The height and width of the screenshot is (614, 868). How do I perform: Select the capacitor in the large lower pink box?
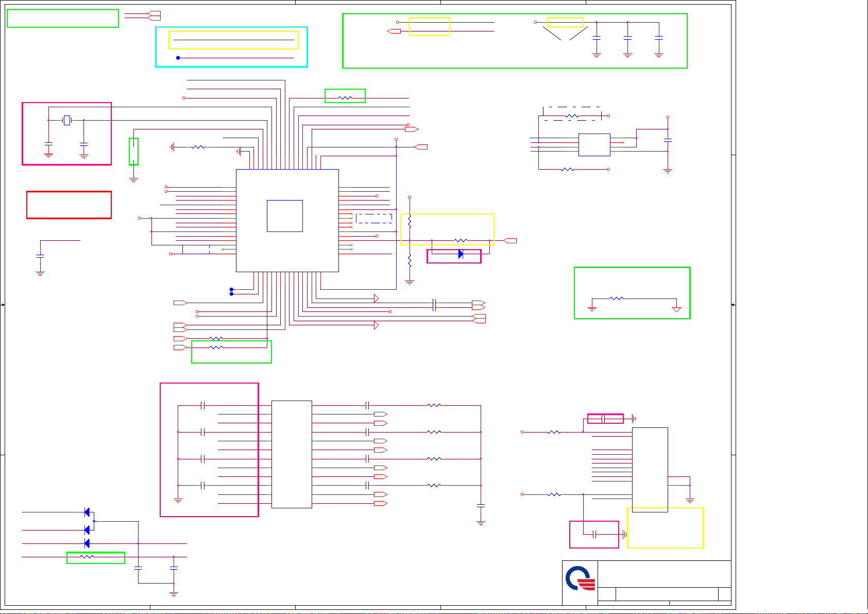click(594, 535)
